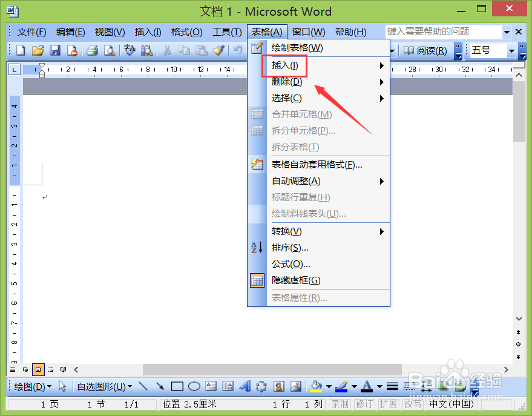This screenshot has width=532, height=416.
Task: Open a file with the Open folder icon
Action: click(x=38, y=50)
